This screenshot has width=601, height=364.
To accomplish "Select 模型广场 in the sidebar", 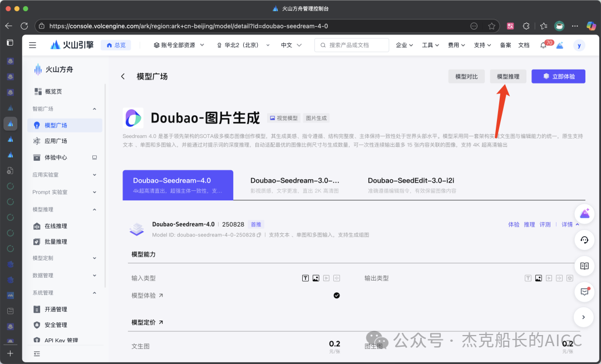I will click(x=65, y=125).
